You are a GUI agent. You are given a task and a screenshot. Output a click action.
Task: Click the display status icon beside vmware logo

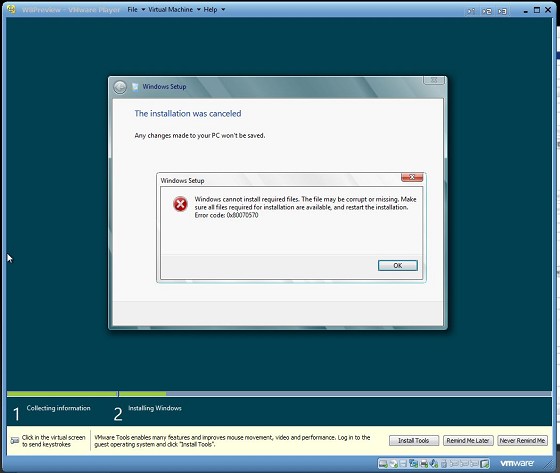coord(485,464)
